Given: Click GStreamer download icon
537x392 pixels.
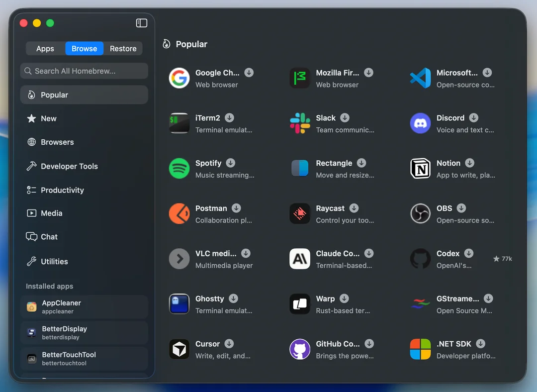Looking at the screenshot, I should pyautogui.click(x=488, y=299).
